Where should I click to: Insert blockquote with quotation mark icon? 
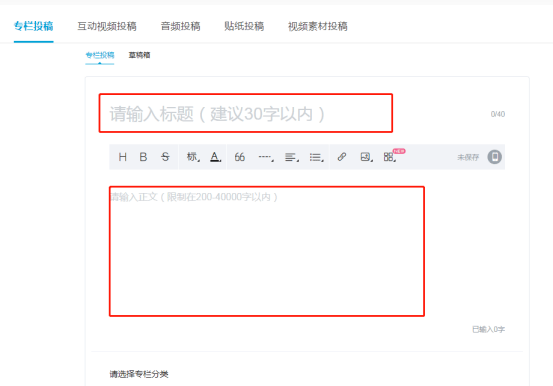[x=239, y=157]
